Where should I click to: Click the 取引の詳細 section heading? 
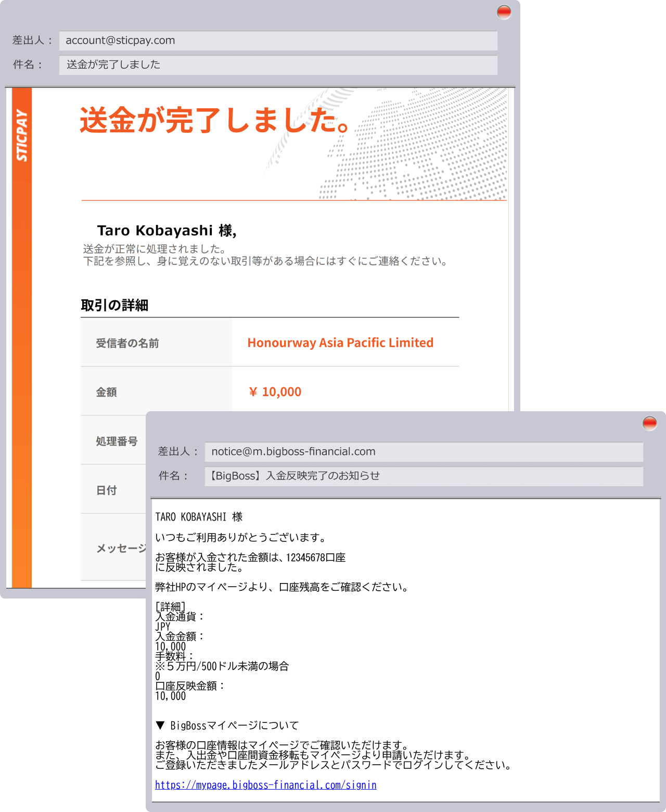[x=114, y=305]
